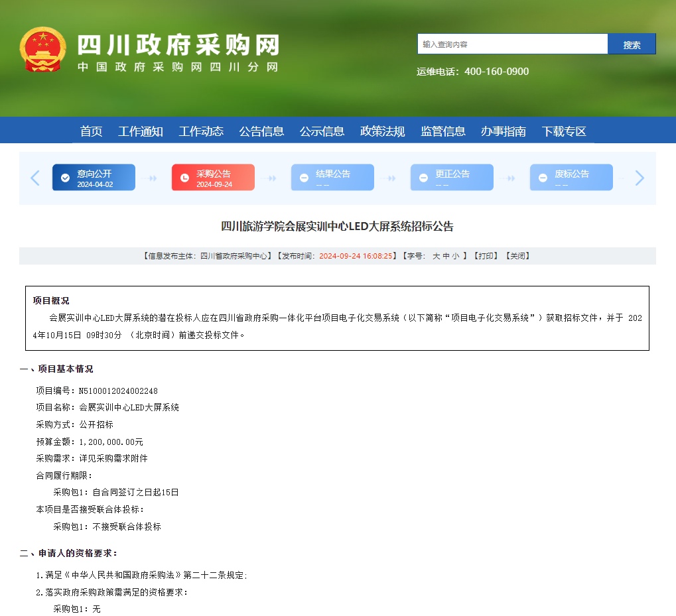676x616 pixels.
Task: Click 采购包1: 自合同签订之日起15日 line
Action: pyautogui.click(x=116, y=492)
